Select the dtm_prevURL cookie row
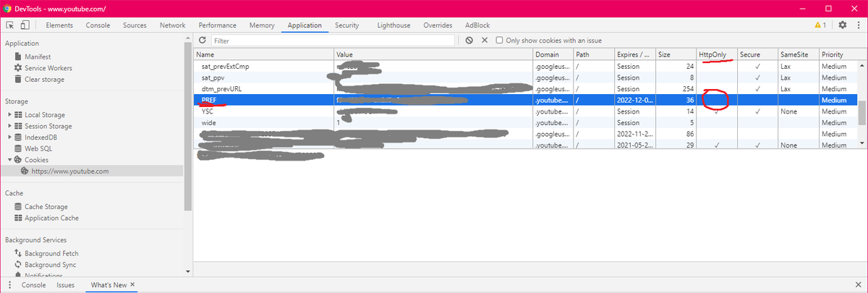868x293 pixels. point(526,88)
